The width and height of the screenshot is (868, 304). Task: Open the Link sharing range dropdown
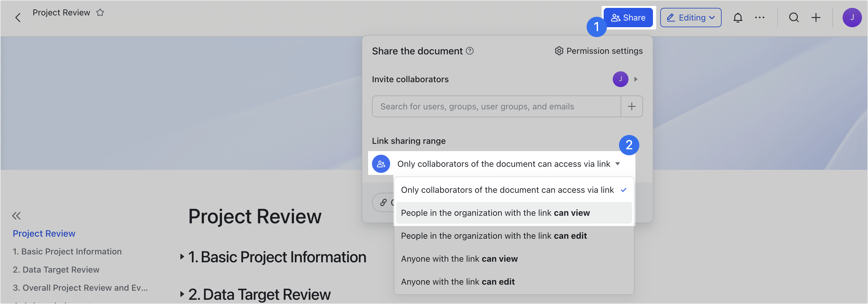(x=508, y=164)
